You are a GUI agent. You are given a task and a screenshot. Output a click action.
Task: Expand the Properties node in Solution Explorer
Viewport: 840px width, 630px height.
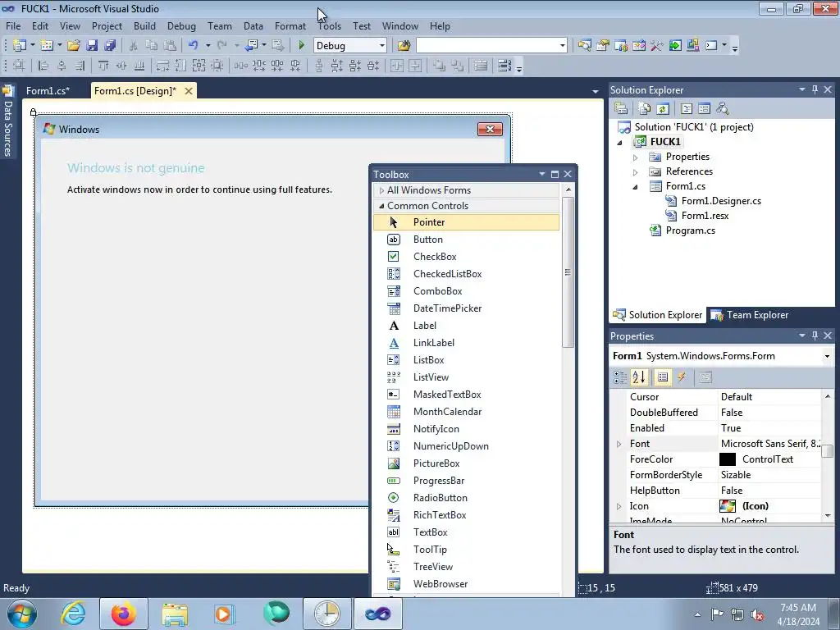coord(636,157)
